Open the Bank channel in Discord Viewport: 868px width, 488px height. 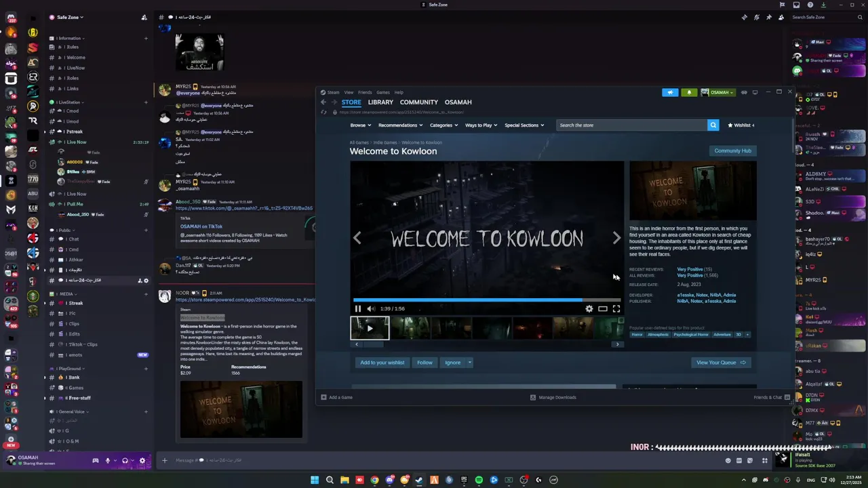tap(73, 378)
